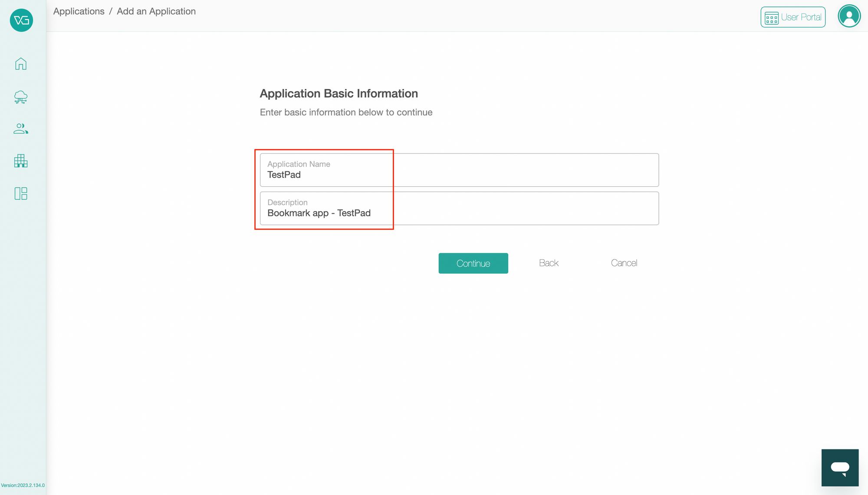Navigate to Applications breadcrumb
Viewport: 868px width, 495px height.
tap(79, 11)
